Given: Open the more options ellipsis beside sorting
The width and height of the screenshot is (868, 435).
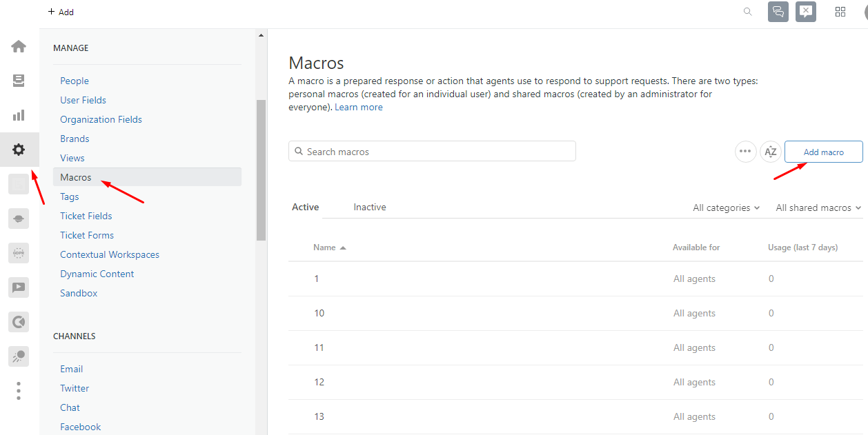Looking at the screenshot, I should 745,151.
